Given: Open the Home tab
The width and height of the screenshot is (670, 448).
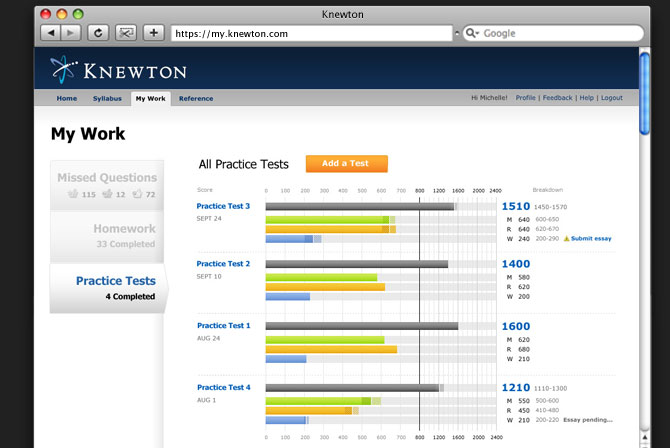Looking at the screenshot, I should 67,98.
